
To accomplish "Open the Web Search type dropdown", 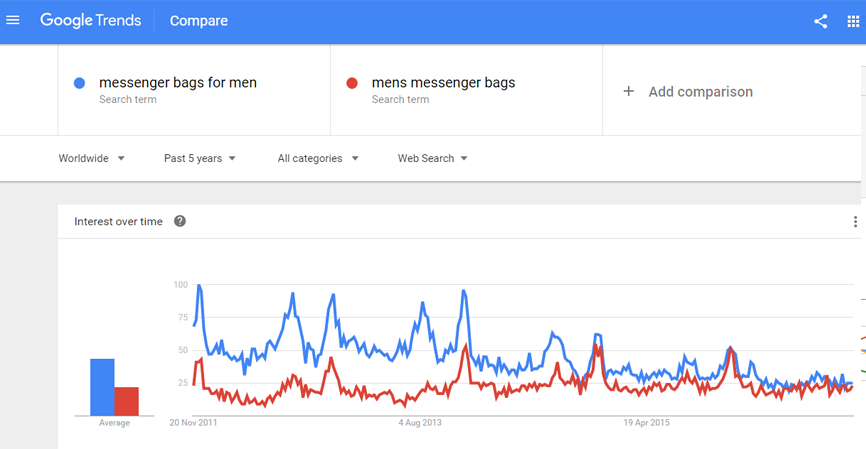I will 432,158.
